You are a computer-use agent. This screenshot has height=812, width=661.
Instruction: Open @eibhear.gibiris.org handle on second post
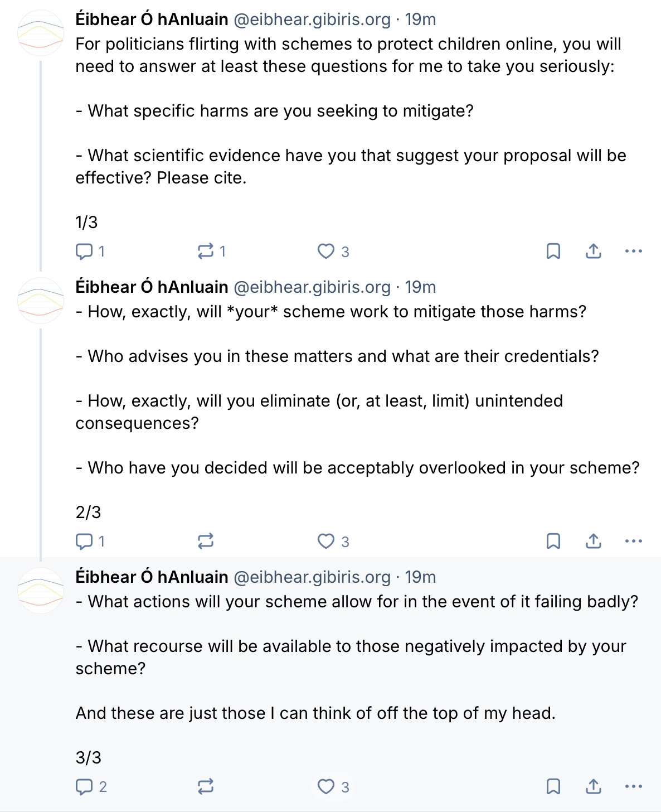312,287
